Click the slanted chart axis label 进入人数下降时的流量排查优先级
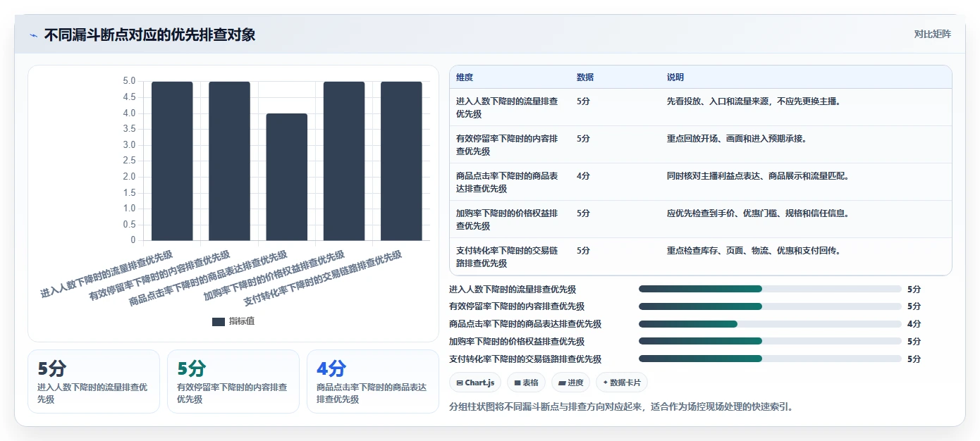This screenshot has height=441, width=980. coord(106,275)
